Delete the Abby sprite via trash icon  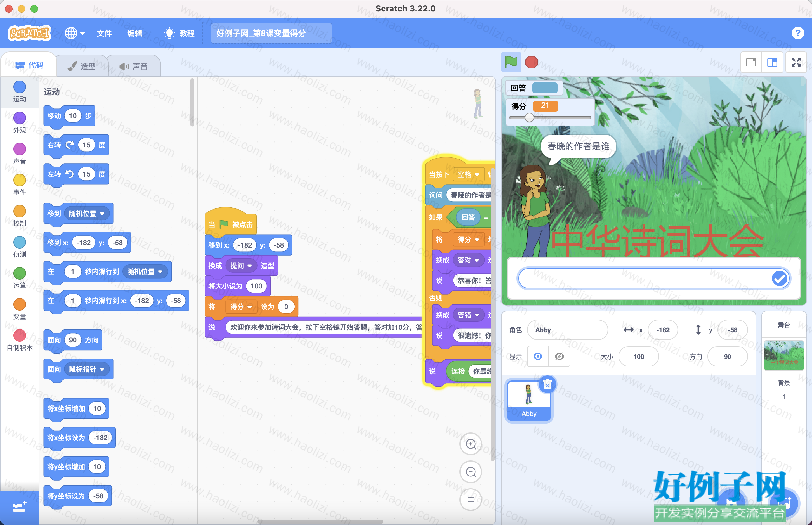click(x=547, y=385)
